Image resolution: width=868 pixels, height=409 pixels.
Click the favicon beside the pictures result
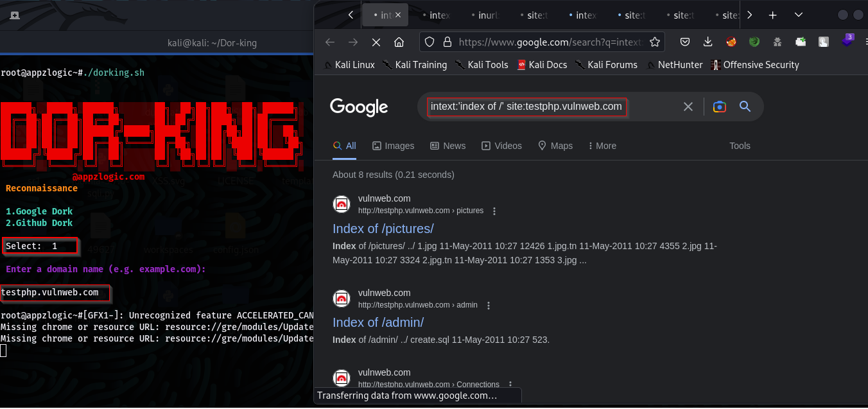point(342,204)
